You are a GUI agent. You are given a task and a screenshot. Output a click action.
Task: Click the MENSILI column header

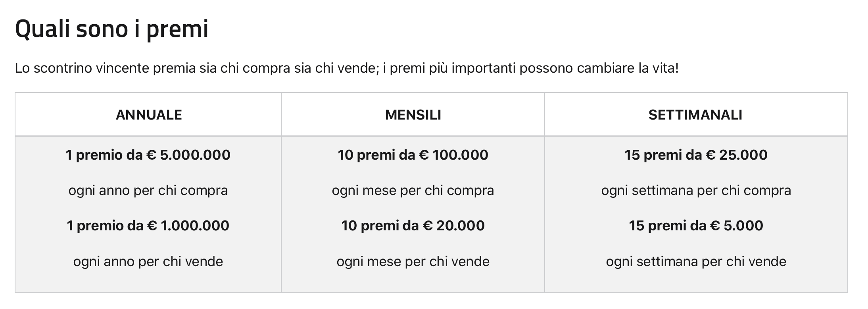point(413,115)
